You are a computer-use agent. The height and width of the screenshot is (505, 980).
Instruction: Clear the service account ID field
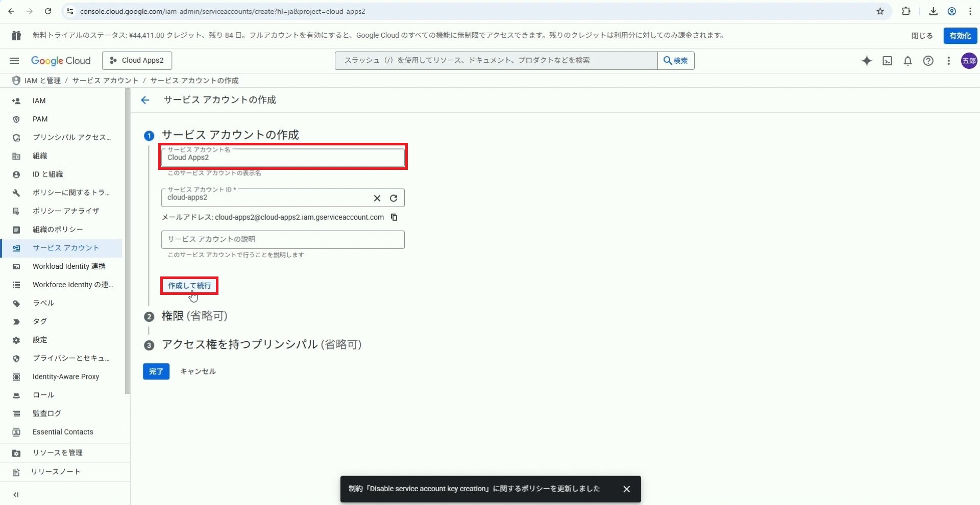(377, 198)
